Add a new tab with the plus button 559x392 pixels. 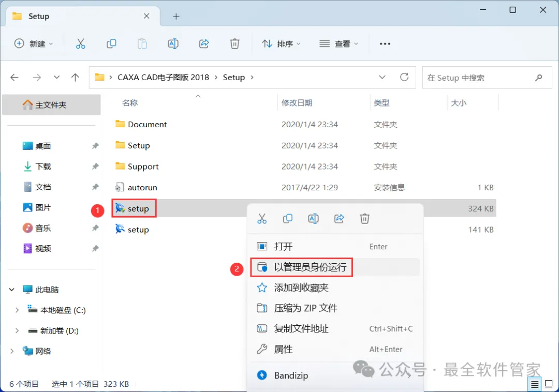click(x=176, y=17)
